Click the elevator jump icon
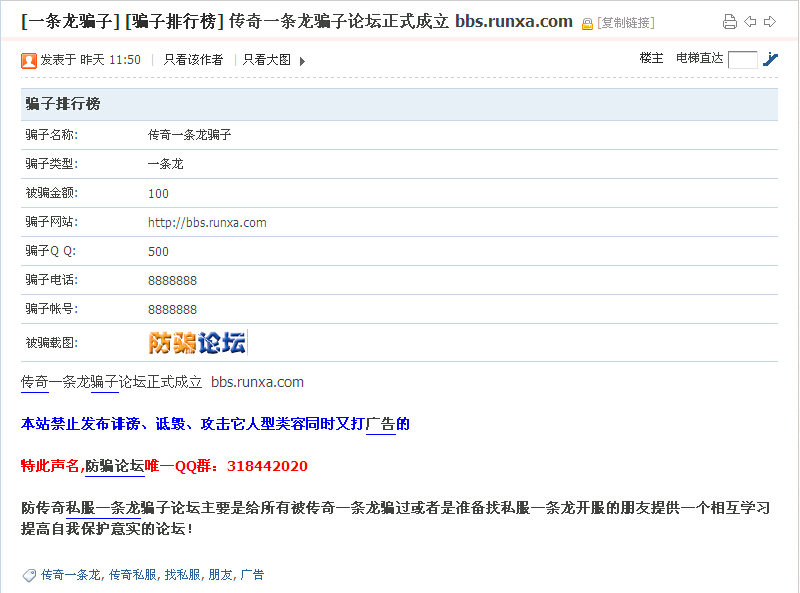Image resolution: width=800 pixels, height=593 pixels. 770,59
